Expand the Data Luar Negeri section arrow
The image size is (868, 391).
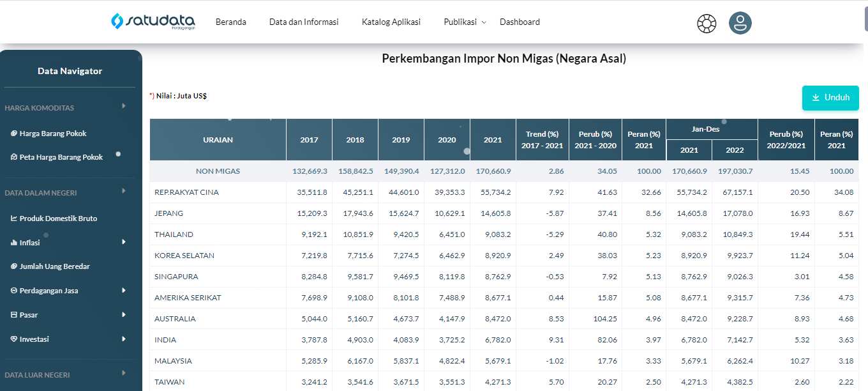click(124, 373)
